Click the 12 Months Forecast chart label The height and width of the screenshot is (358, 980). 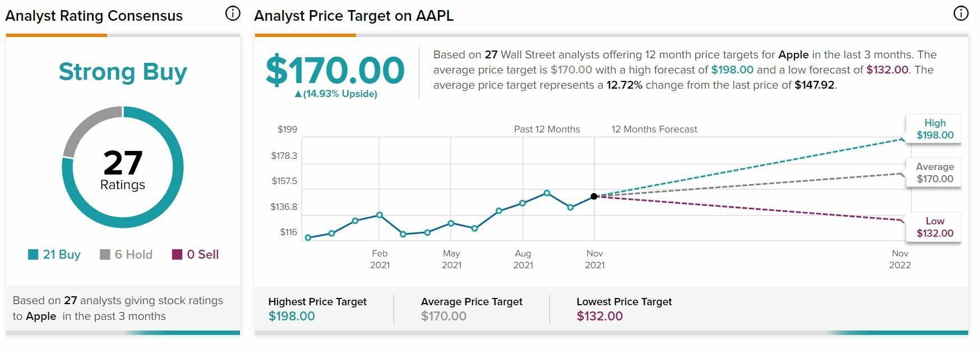pyautogui.click(x=654, y=130)
